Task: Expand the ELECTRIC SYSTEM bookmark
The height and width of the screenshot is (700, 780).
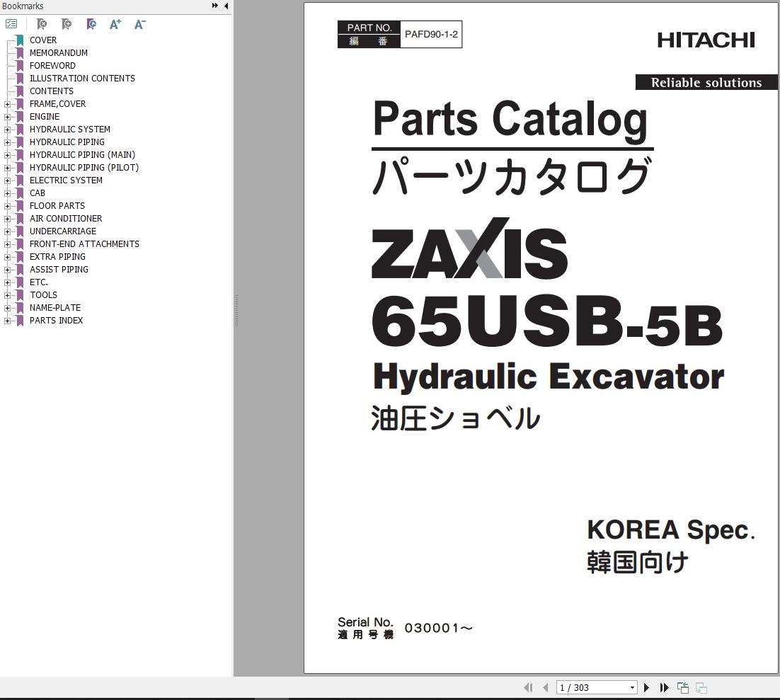Action: [x=7, y=180]
